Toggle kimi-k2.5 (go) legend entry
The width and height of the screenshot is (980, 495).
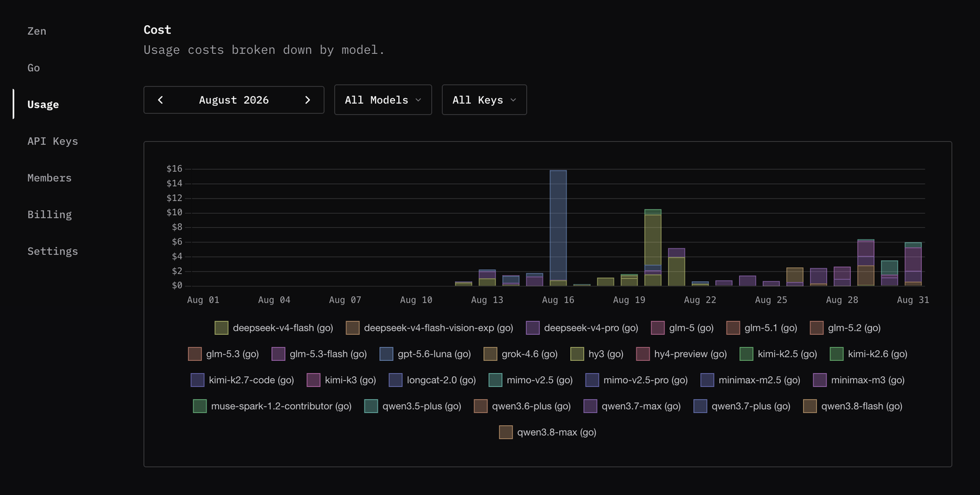778,354
